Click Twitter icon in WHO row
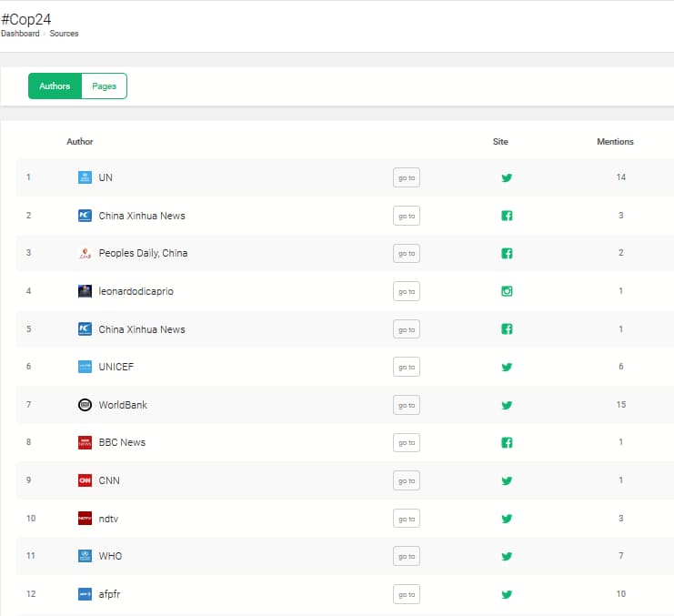674x616 pixels. (x=507, y=556)
